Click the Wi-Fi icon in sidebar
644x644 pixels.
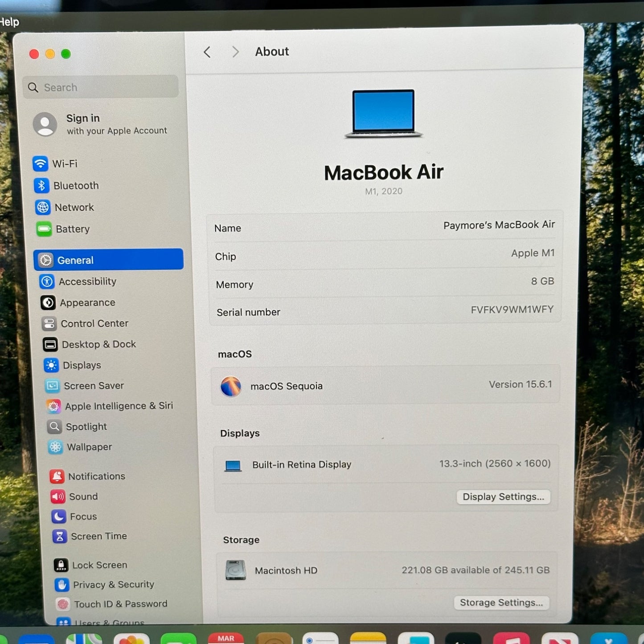coord(41,164)
